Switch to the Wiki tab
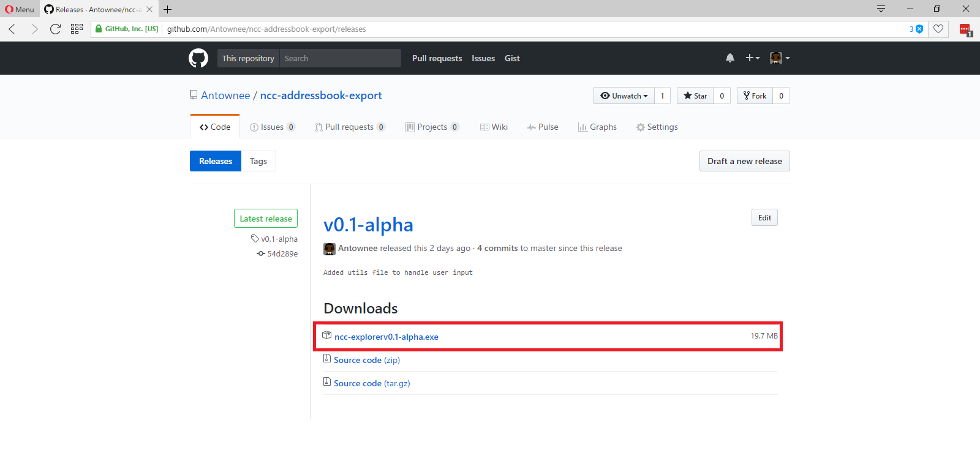Image resolution: width=980 pixels, height=453 pixels. pyautogui.click(x=494, y=127)
